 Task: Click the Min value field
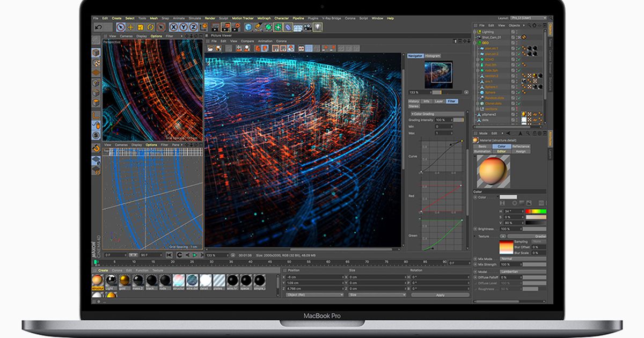444,127
